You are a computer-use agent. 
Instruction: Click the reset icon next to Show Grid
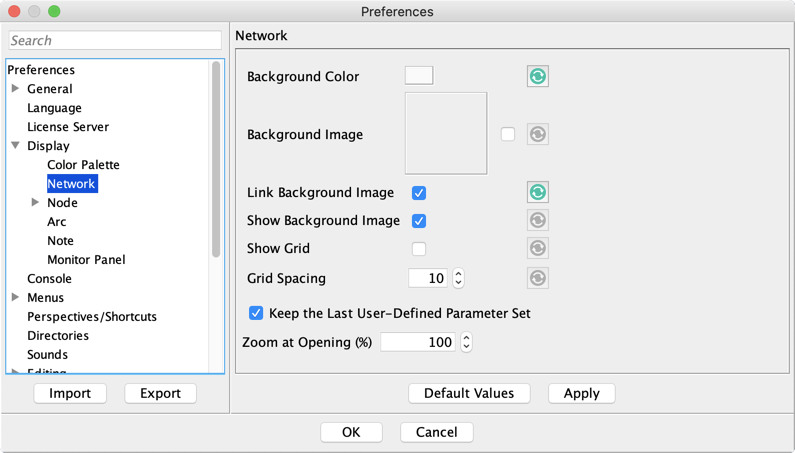tap(537, 248)
